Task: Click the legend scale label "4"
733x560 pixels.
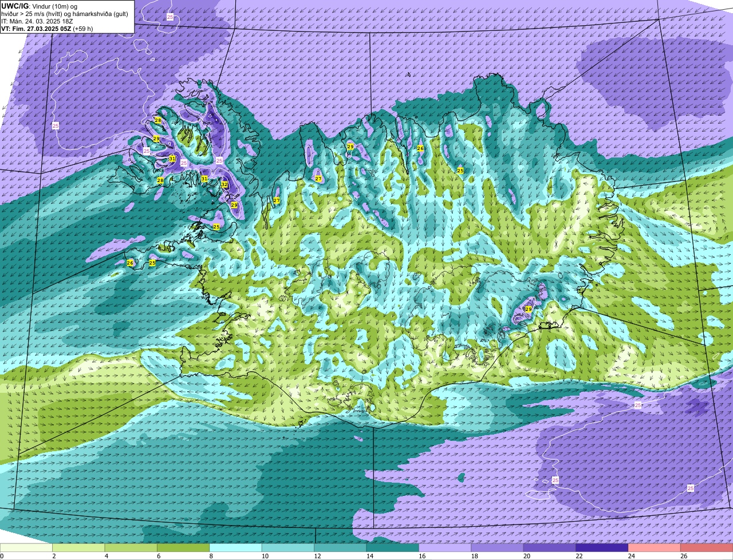Action: (106, 556)
